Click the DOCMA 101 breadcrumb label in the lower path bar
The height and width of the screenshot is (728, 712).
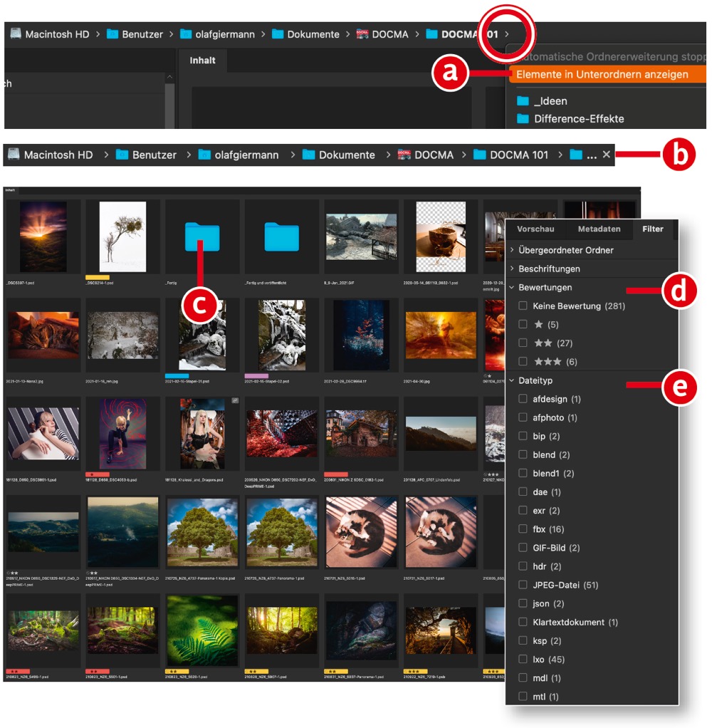tap(519, 155)
